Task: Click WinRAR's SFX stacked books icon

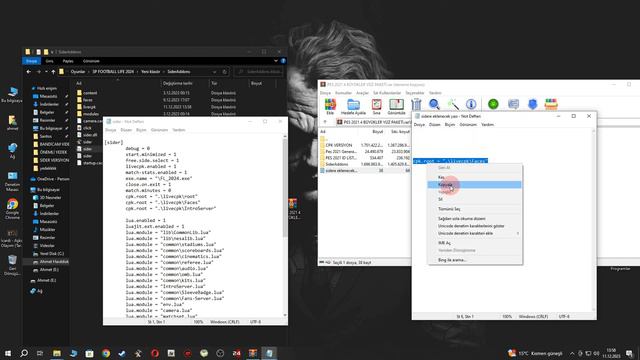Action: [x=551, y=104]
